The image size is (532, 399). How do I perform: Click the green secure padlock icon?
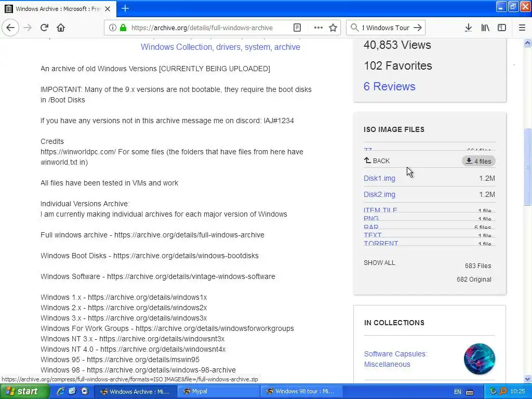tap(123, 28)
